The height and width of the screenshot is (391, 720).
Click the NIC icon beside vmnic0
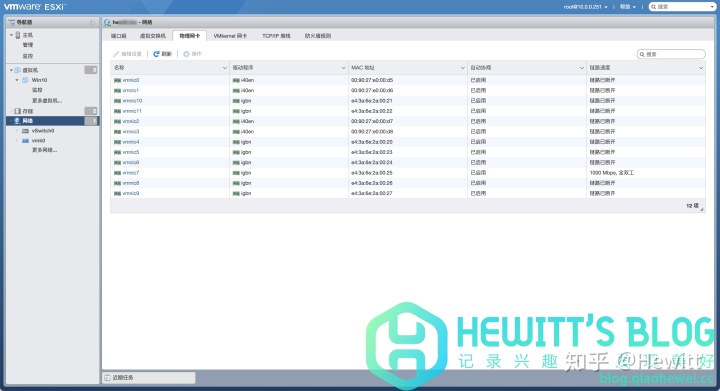(118, 80)
